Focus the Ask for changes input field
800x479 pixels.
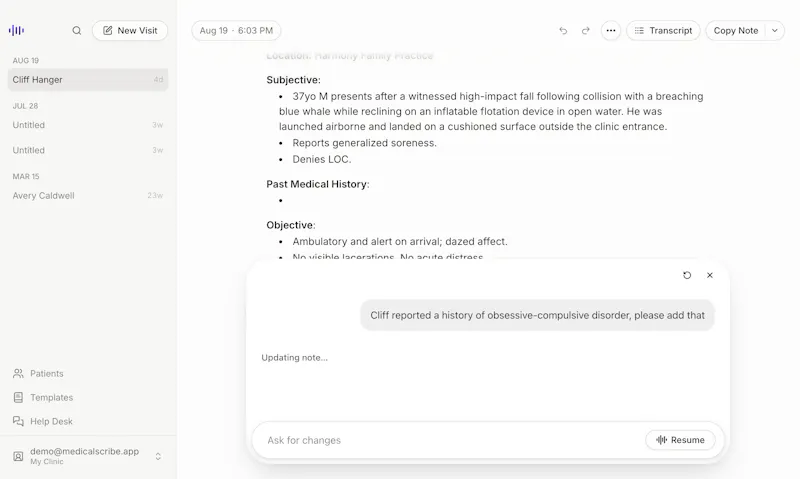(449, 440)
